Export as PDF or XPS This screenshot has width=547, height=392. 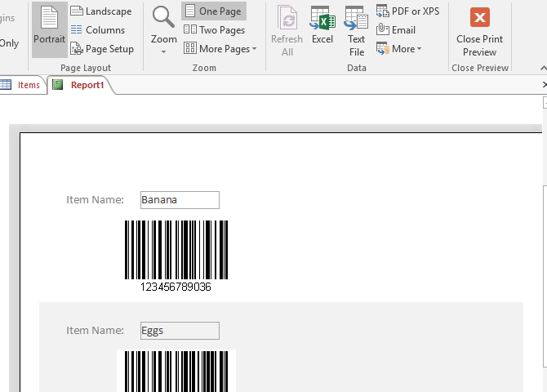(x=407, y=11)
